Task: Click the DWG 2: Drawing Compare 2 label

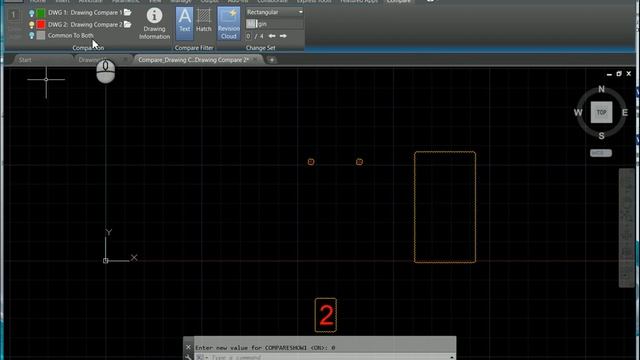Action: coord(85,24)
